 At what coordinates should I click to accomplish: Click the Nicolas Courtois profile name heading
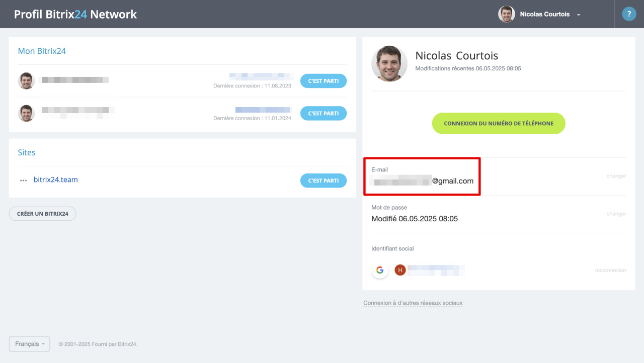coord(457,56)
